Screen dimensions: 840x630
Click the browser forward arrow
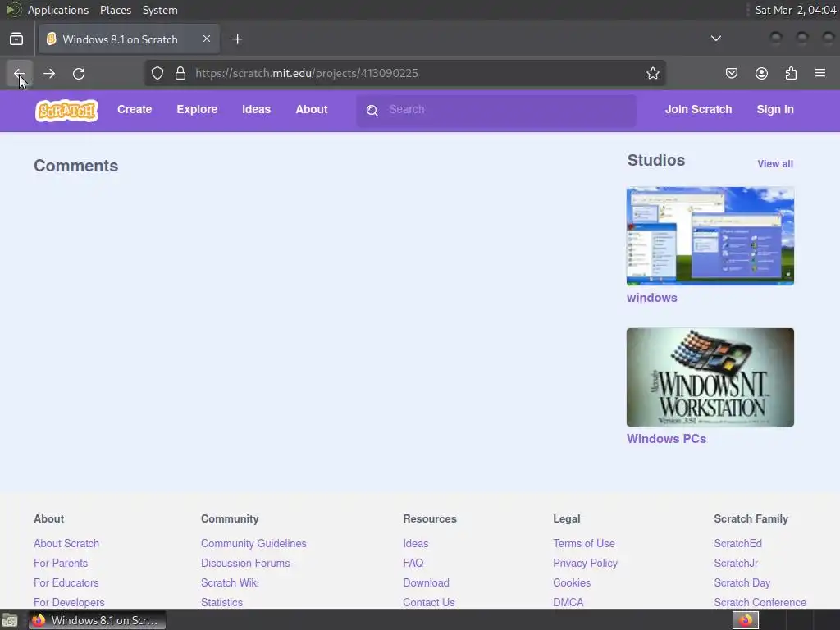pyautogui.click(x=49, y=73)
